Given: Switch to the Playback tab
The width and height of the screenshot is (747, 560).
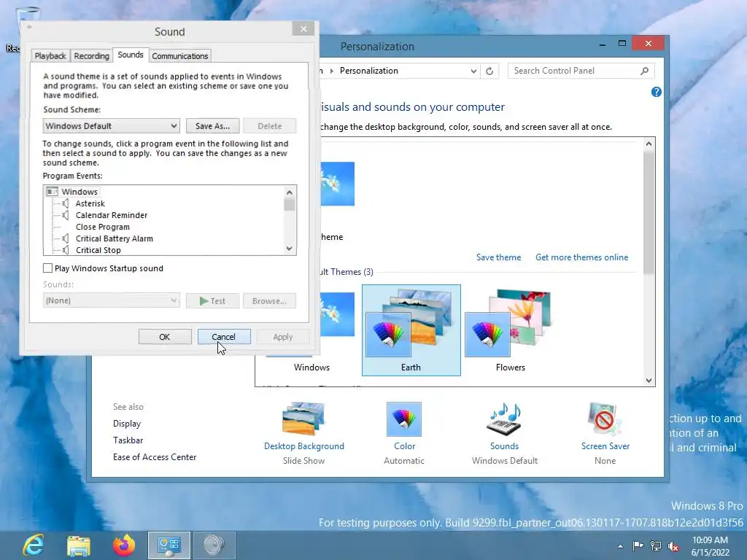Looking at the screenshot, I should point(50,55).
